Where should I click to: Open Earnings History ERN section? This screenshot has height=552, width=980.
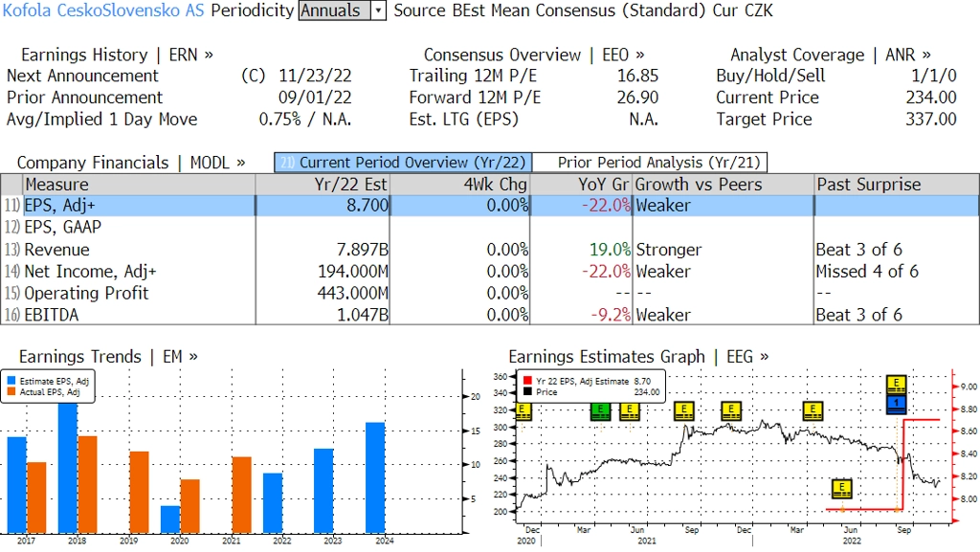117,55
